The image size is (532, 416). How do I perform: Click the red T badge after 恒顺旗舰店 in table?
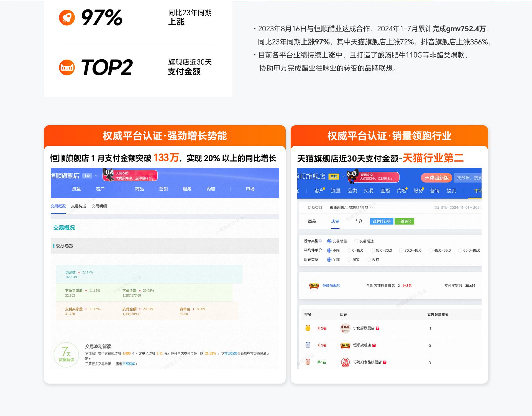tap(374, 345)
